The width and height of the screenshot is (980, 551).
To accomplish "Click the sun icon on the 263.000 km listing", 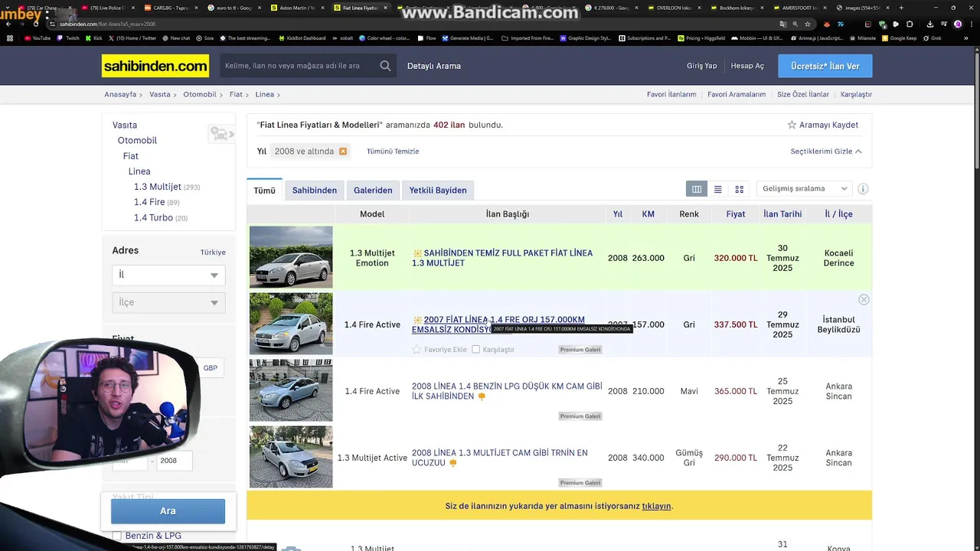I will coord(417,253).
